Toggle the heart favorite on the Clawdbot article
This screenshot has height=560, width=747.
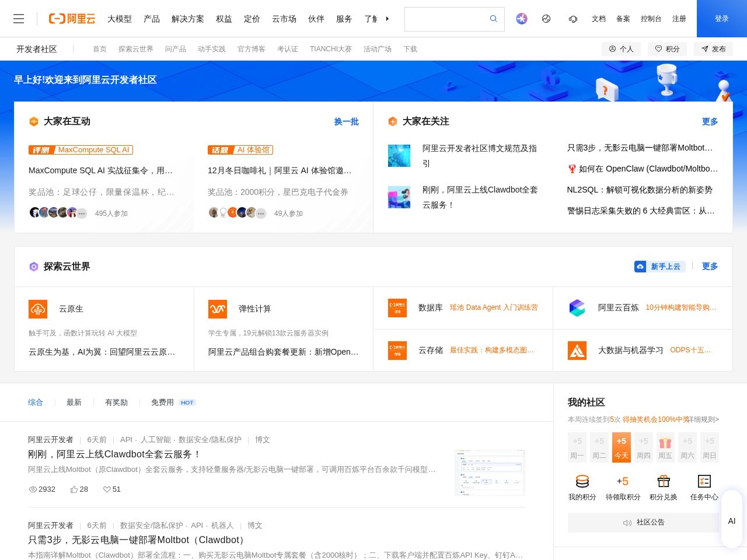tap(107, 489)
